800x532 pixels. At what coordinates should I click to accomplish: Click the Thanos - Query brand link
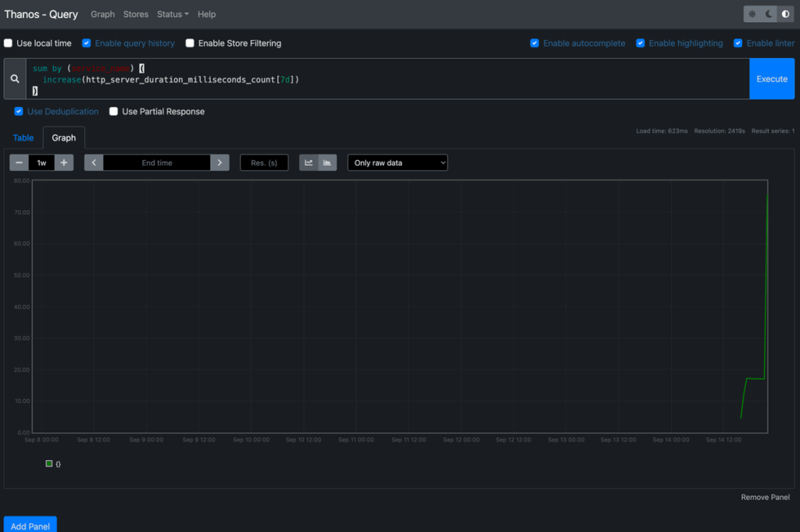point(41,14)
